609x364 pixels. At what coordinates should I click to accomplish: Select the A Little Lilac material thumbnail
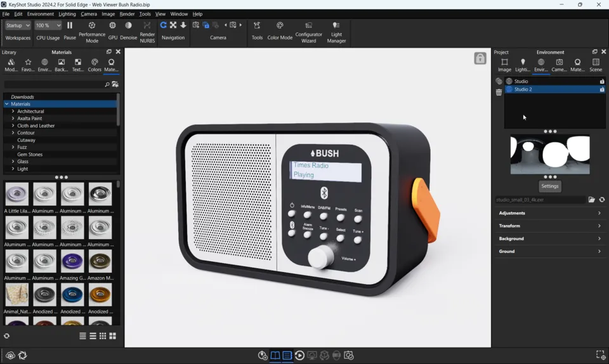point(16,194)
